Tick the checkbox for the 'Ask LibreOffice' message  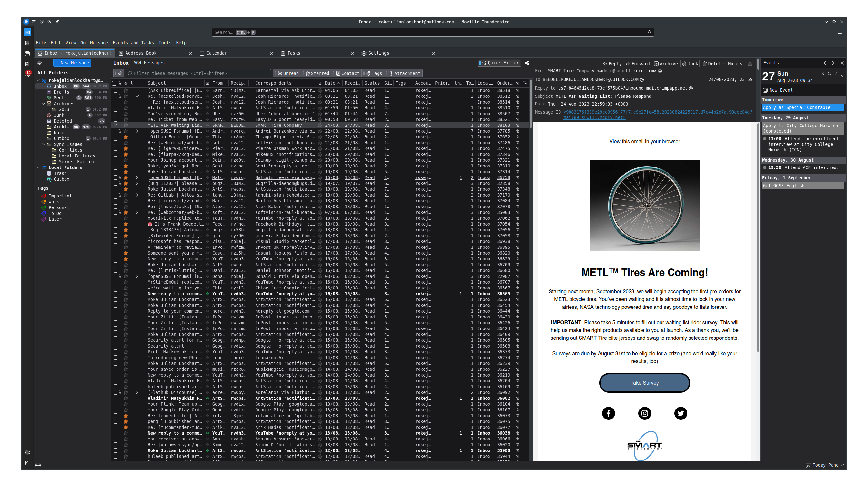coord(116,91)
